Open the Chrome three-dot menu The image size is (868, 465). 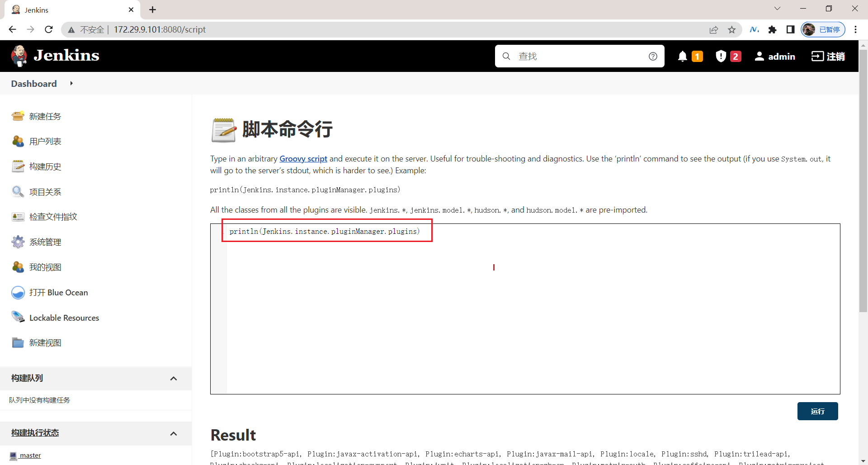[x=855, y=29]
